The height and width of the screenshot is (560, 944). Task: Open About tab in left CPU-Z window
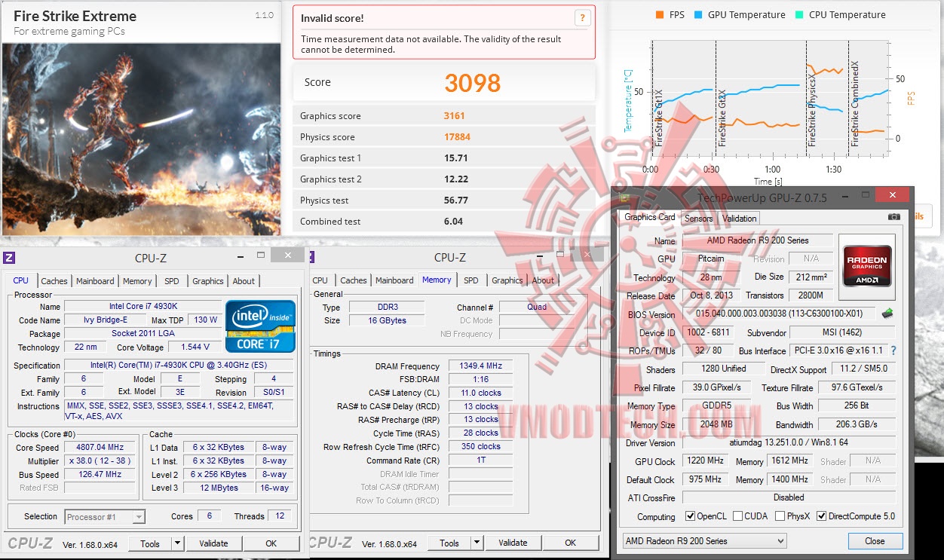244,280
